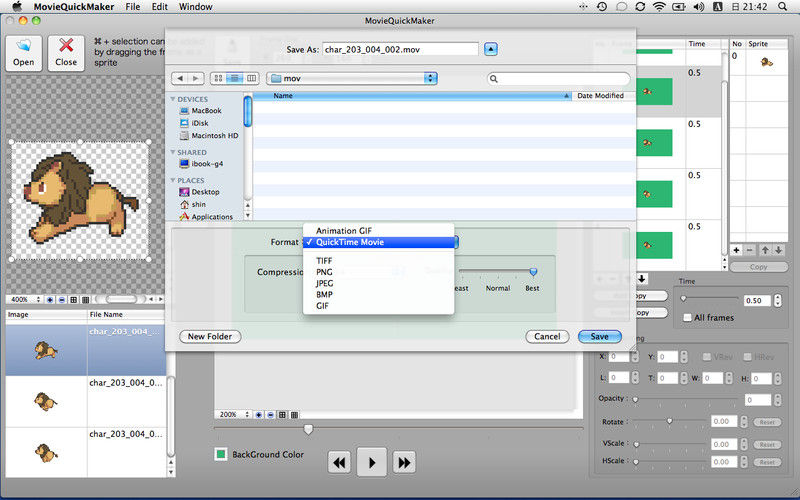800x500 pixels.
Task: Click the Open toolbar button
Action: [x=24, y=53]
